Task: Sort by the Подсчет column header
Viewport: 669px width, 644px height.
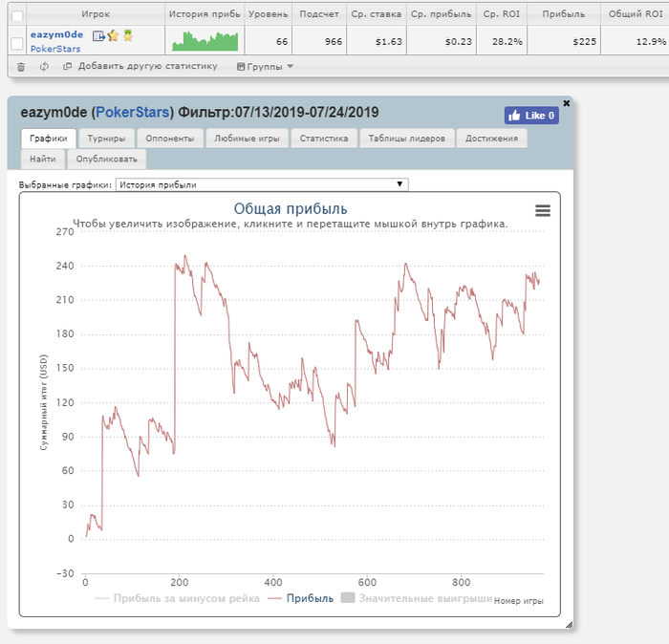Action: coord(319,14)
